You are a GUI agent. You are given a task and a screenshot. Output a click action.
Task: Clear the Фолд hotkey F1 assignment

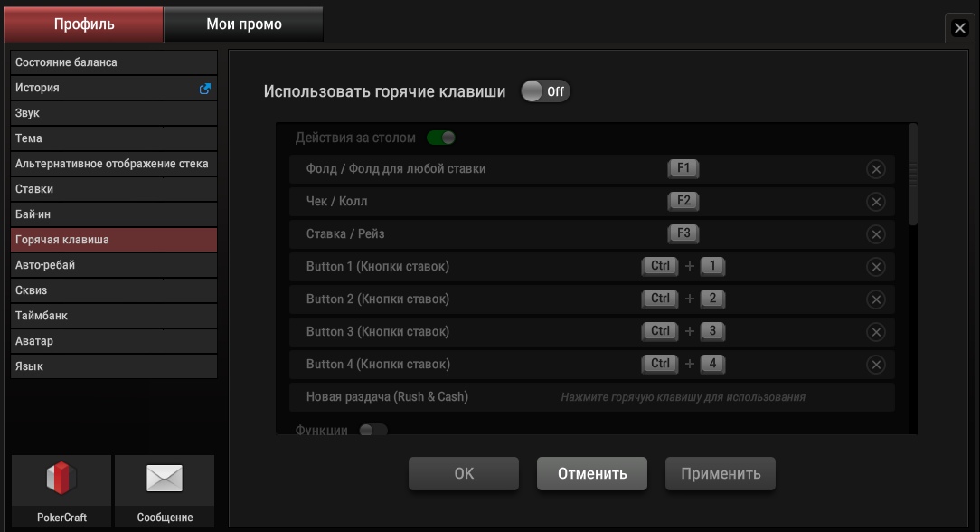(x=876, y=169)
